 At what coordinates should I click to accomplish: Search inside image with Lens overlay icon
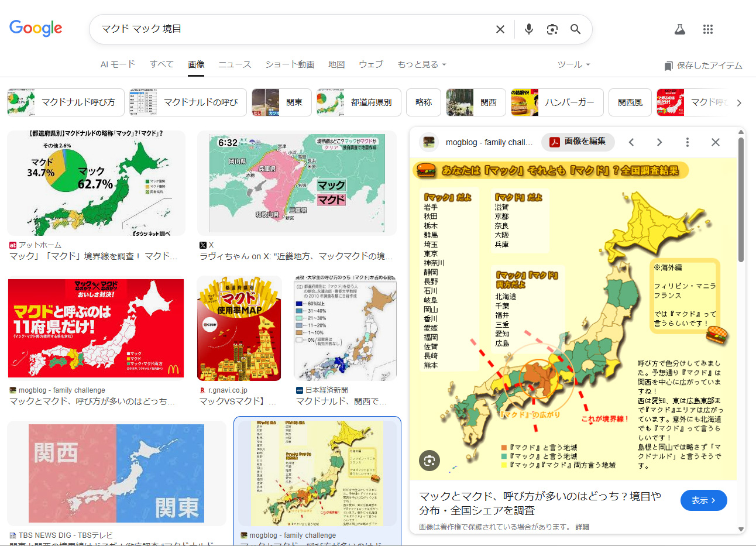(x=429, y=461)
